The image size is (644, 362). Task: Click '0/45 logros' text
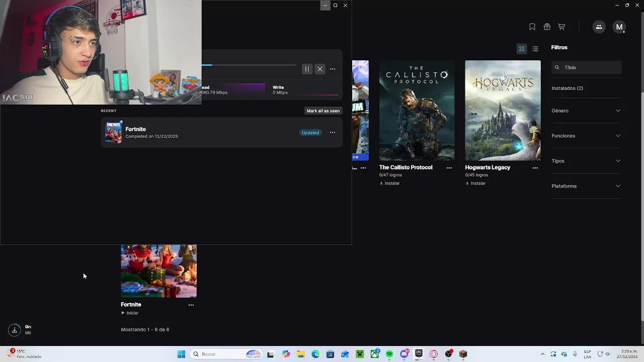[476, 175]
